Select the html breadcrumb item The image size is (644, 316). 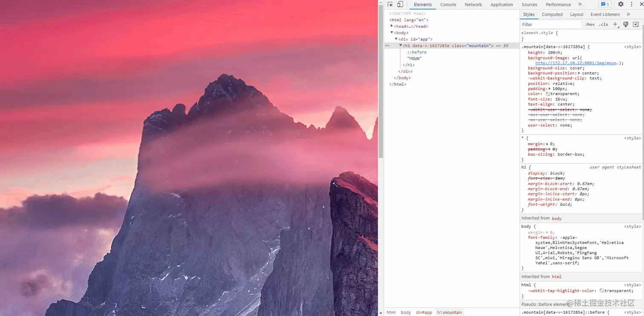pyautogui.click(x=391, y=313)
